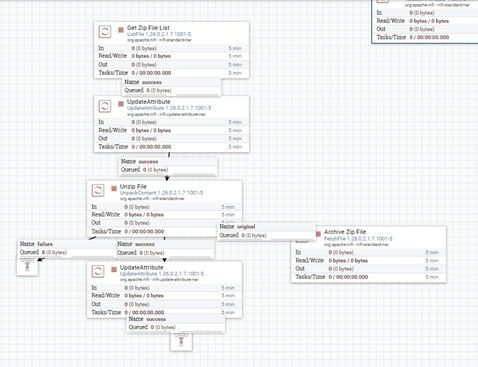Click the Get Zip File List title text
Viewport: 478px width, 367px height.
[x=148, y=28]
